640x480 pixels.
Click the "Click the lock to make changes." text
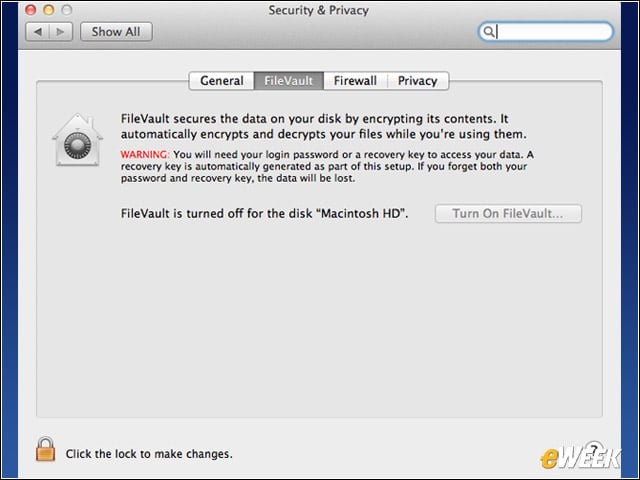click(x=149, y=454)
